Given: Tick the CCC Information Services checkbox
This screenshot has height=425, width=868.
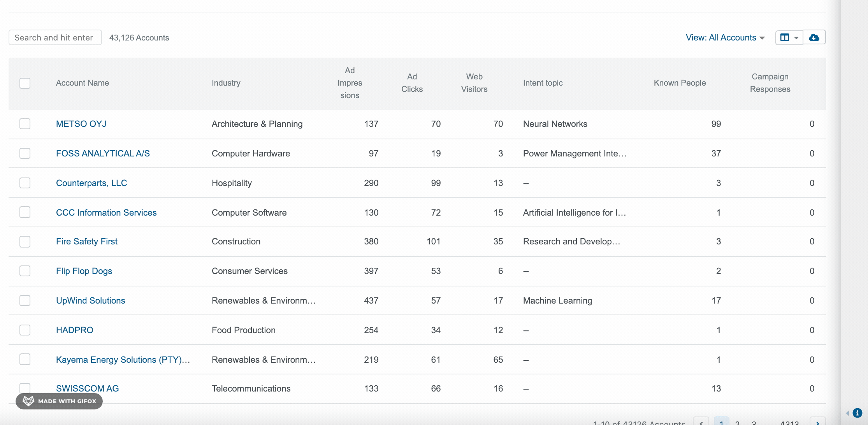Looking at the screenshot, I should tap(25, 212).
